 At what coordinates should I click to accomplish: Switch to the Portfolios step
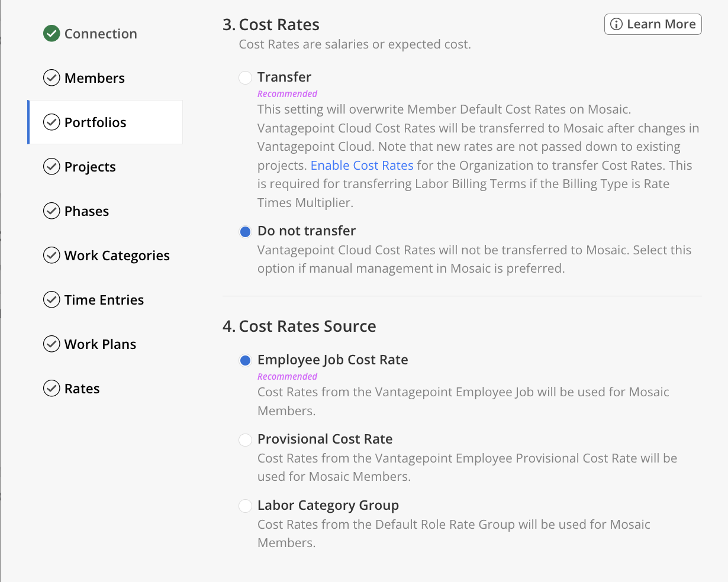105,122
